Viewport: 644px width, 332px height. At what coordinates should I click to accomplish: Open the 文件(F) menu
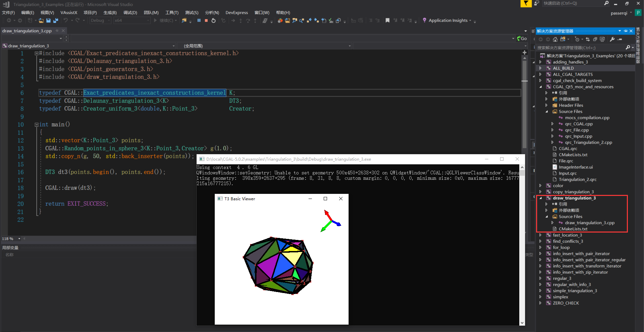pos(8,13)
